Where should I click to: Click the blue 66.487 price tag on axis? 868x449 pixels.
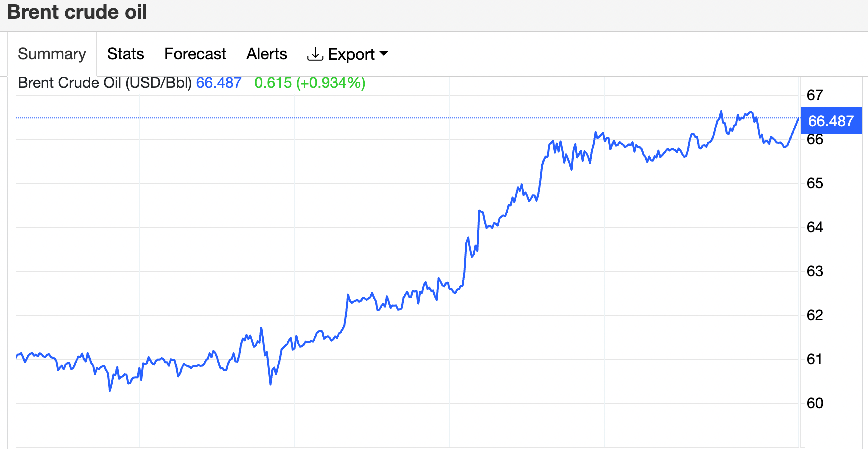click(831, 121)
